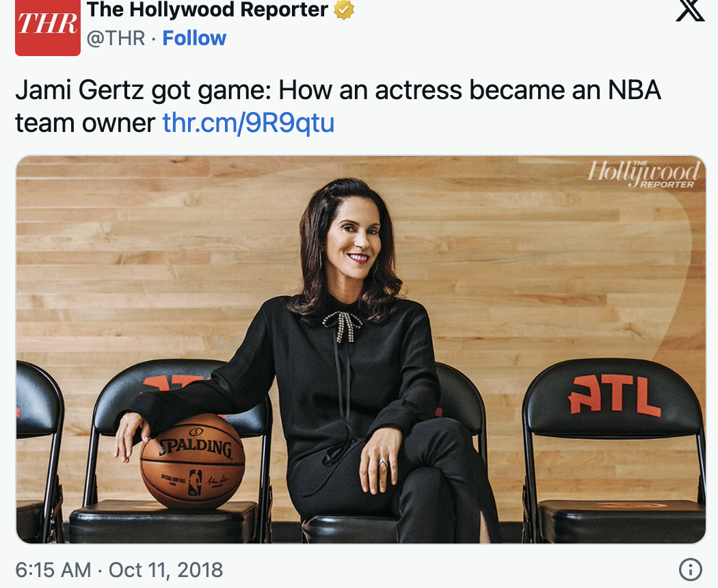Click the NBA logo on the basketball
Screen dimensions: 718x588
pos(196,484)
